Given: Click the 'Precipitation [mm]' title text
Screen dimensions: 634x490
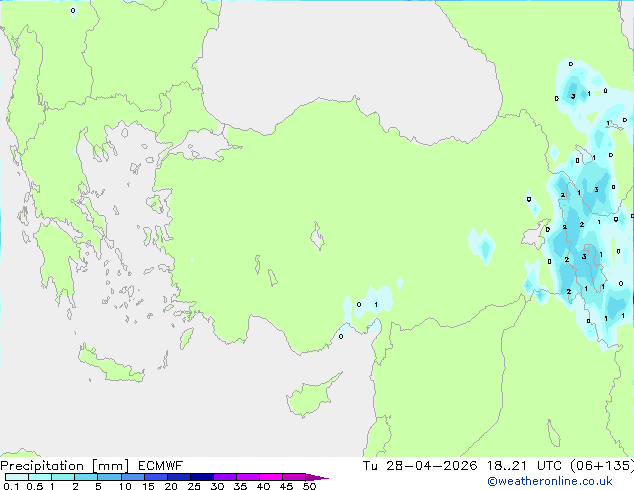Looking at the screenshot, I should (x=65, y=466).
